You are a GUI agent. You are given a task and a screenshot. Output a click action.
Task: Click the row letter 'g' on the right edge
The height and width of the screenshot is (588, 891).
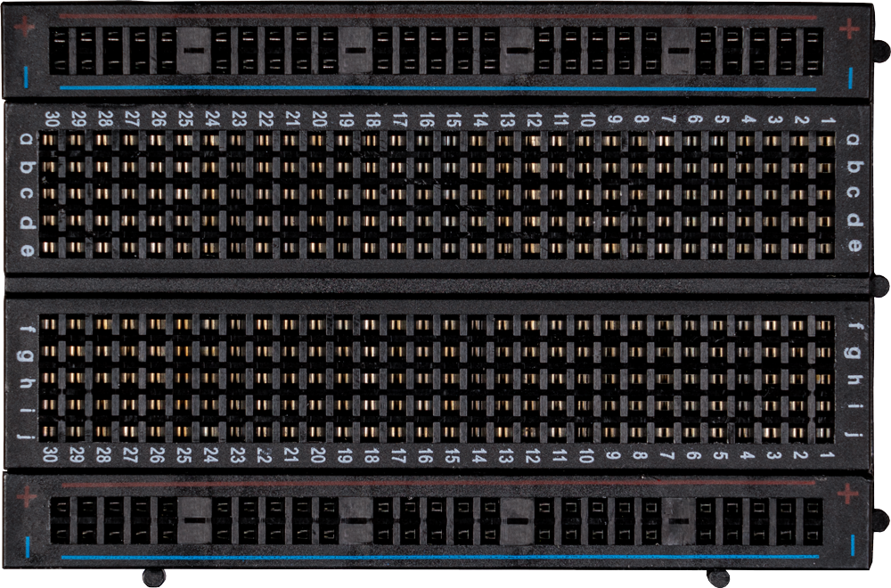click(853, 352)
